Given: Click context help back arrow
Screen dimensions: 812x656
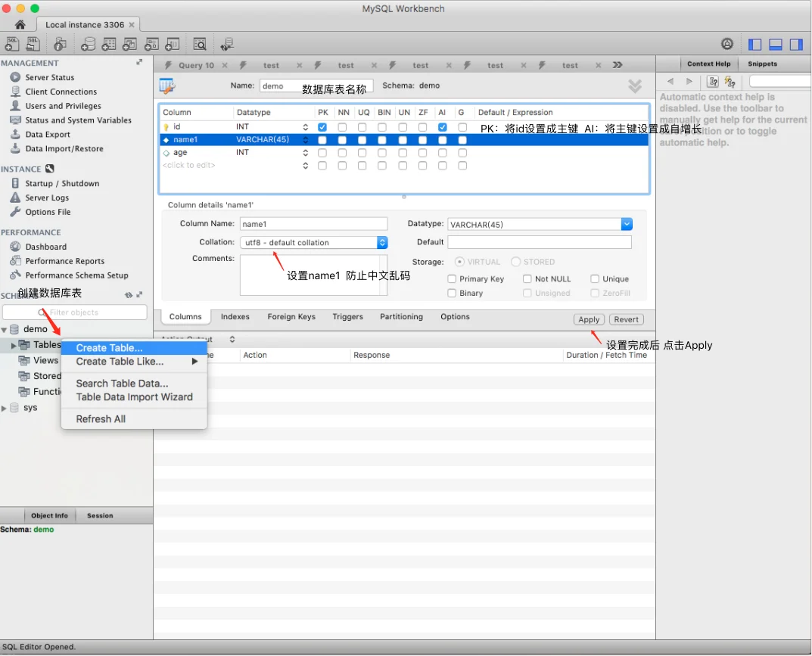Looking at the screenshot, I should [x=670, y=81].
